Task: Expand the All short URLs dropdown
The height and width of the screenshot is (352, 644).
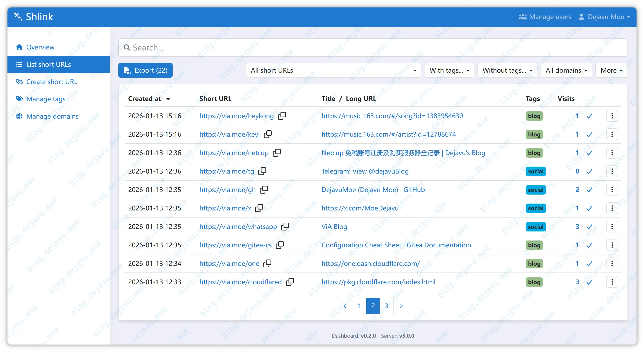Action: coord(333,70)
